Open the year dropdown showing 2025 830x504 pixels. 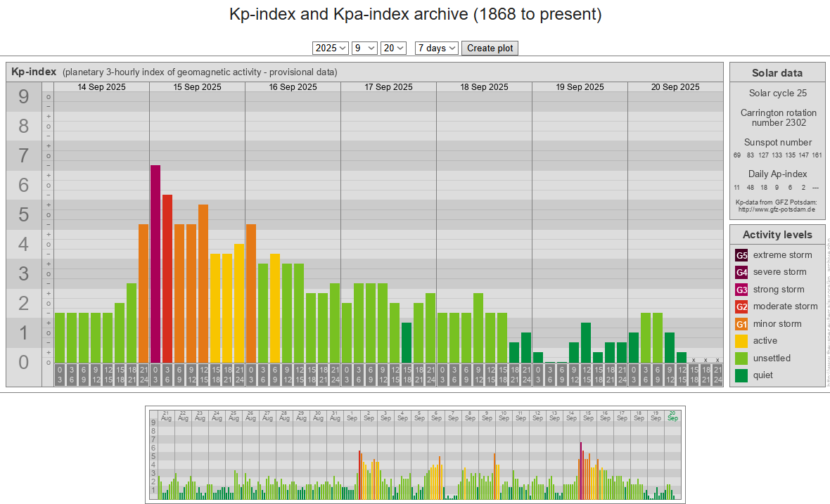[x=331, y=48]
